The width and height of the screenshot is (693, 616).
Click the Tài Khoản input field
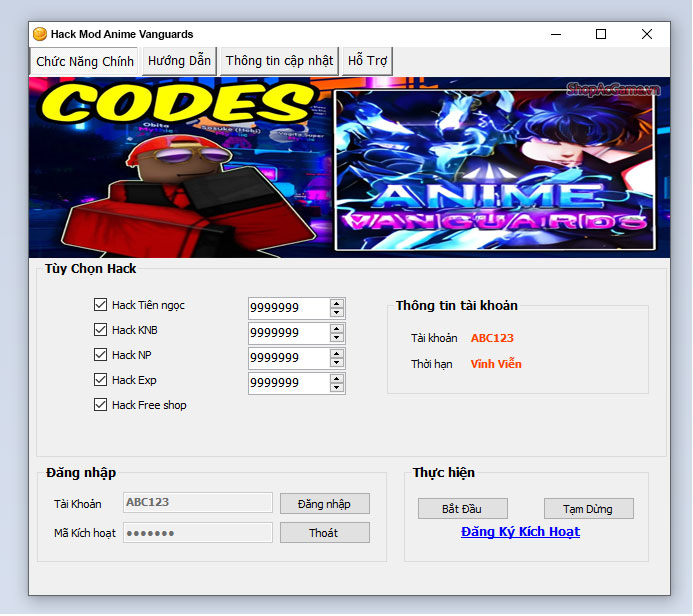pos(198,502)
